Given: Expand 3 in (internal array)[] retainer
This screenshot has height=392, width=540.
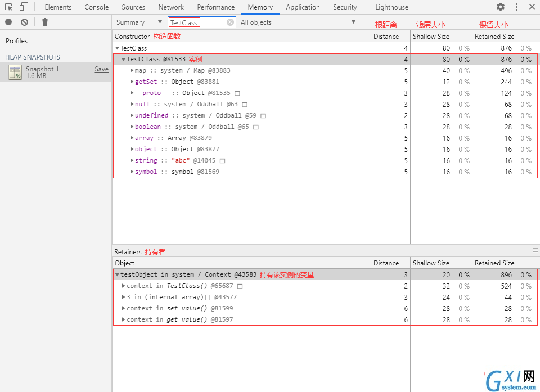Looking at the screenshot, I should (123, 298).
